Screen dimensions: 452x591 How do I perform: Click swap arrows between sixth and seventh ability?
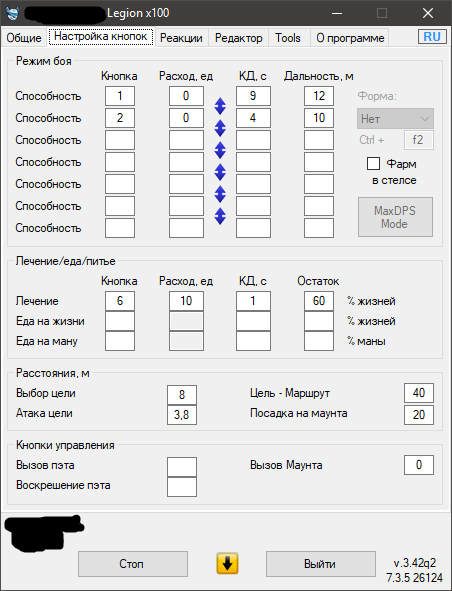pos(220,216)
